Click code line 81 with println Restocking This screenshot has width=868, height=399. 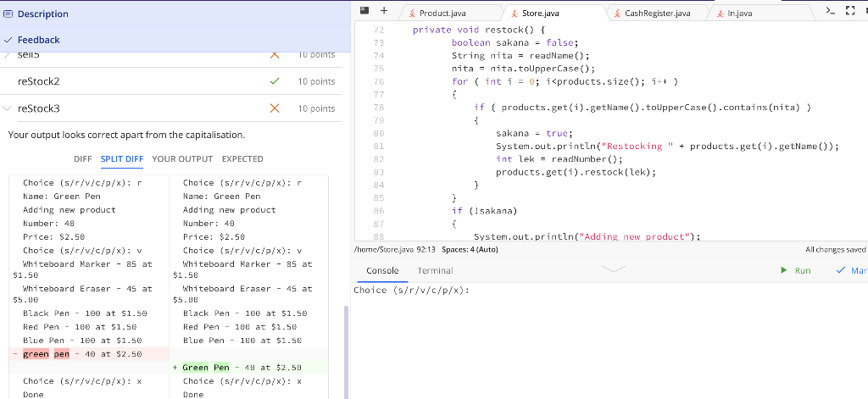[x=667, y=146]
